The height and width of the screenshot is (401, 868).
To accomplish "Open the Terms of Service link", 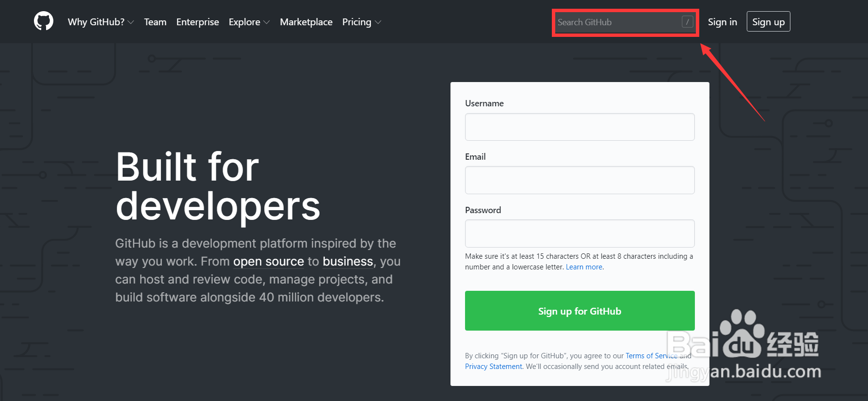I will click(651, 356).
